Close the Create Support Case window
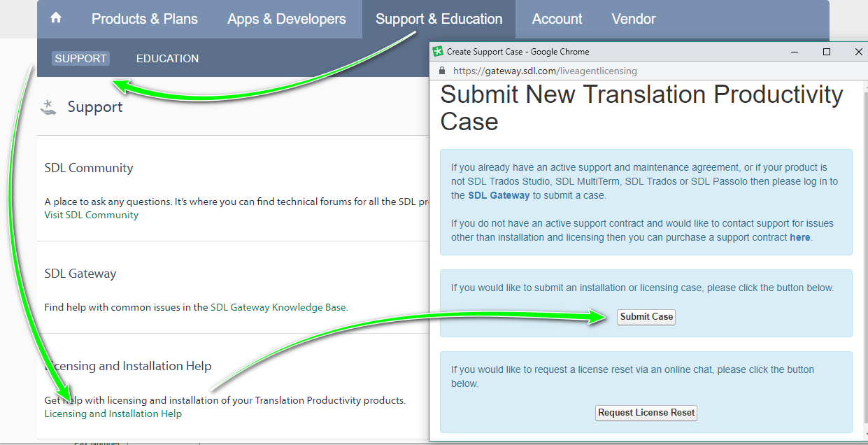Viewport: 868px width, 445px height. click(858, 51)
